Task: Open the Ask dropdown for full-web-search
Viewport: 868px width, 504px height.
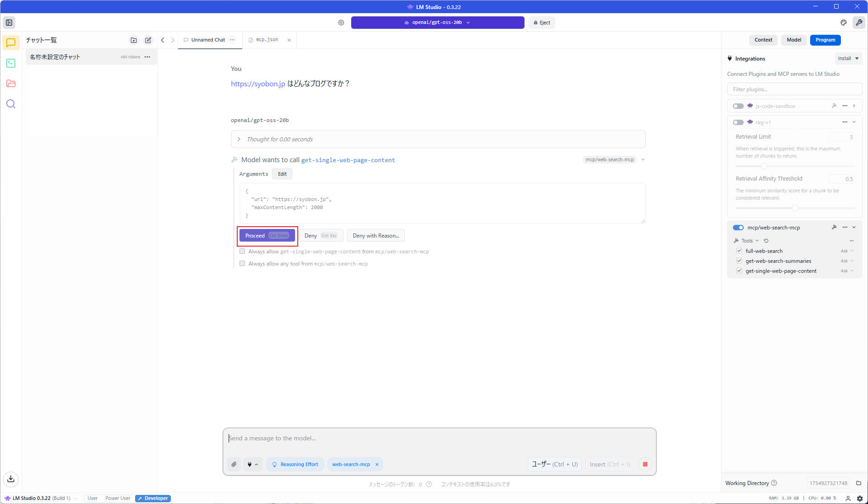Action: (847, 251)
